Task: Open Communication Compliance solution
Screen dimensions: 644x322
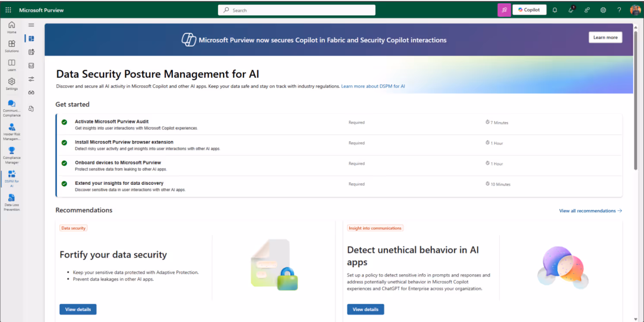Action: tap(12, 108)
